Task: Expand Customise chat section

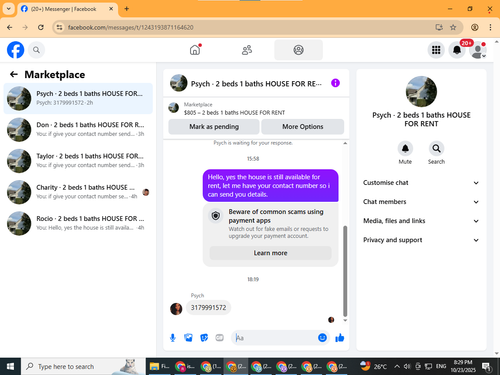Action: coord(421,183)
